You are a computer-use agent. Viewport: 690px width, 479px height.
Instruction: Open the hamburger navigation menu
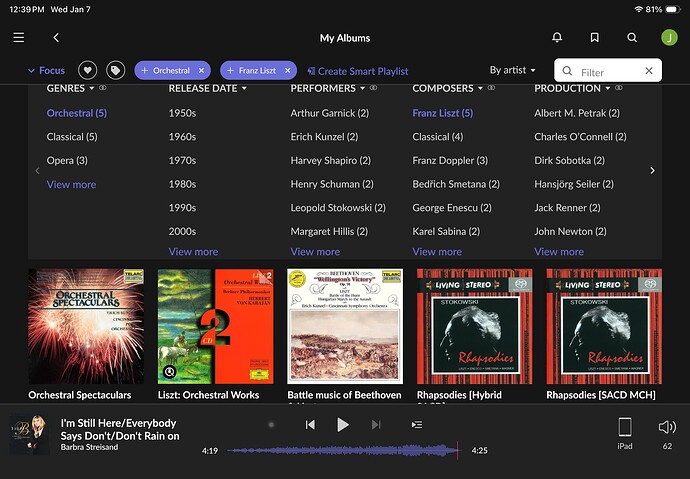(18, 38)
